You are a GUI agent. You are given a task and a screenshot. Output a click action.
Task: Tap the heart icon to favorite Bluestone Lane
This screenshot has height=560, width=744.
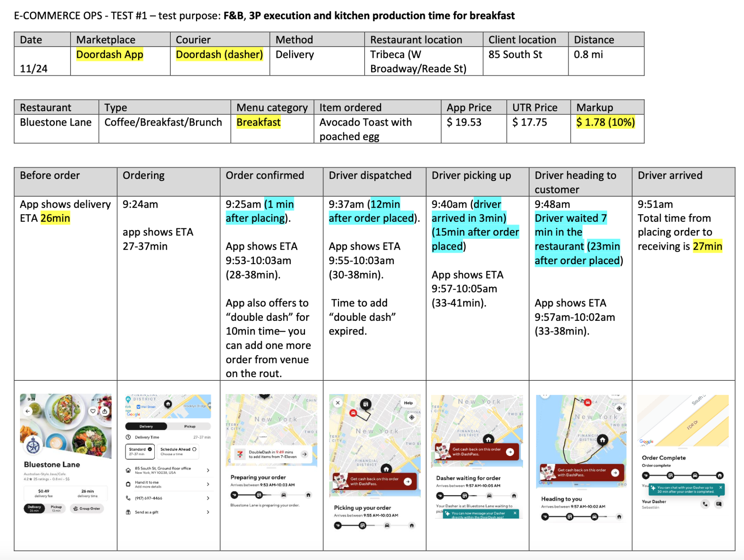point(93,411)
